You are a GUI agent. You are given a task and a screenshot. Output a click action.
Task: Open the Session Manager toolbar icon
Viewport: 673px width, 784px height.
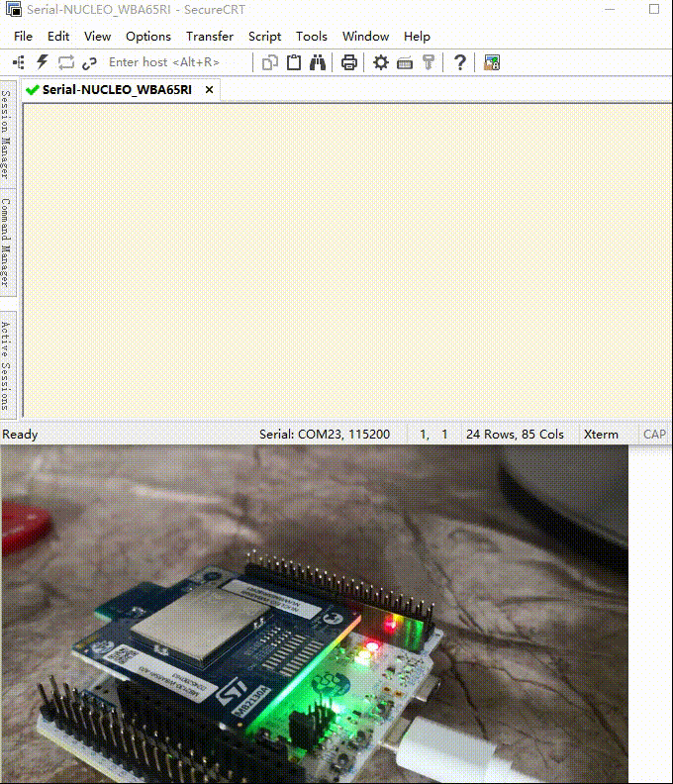click(x=19, y=62)
